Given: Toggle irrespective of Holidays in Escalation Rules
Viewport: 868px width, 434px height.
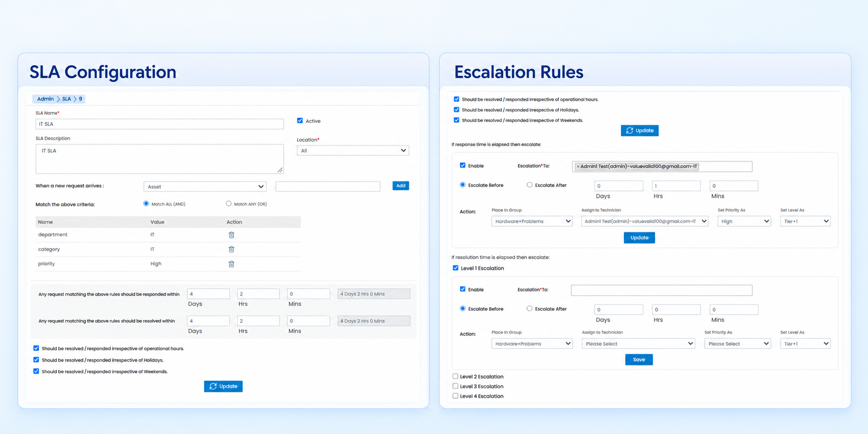Looking at the screenshot, I should point(457,110).
